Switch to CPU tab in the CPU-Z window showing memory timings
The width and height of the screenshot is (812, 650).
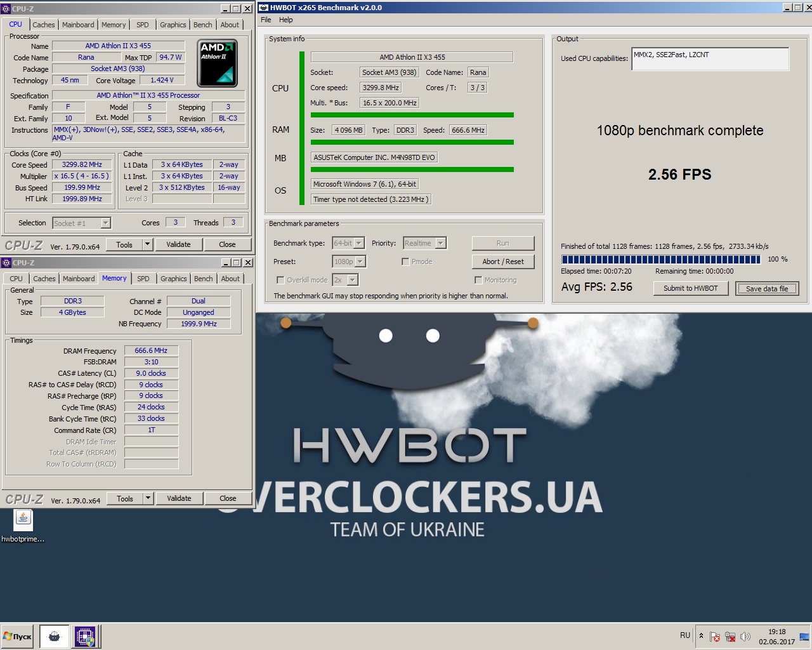16,279
